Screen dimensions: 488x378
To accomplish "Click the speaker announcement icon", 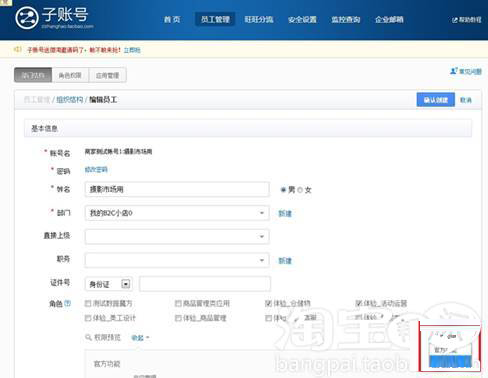I will click(x=17, y=50).
